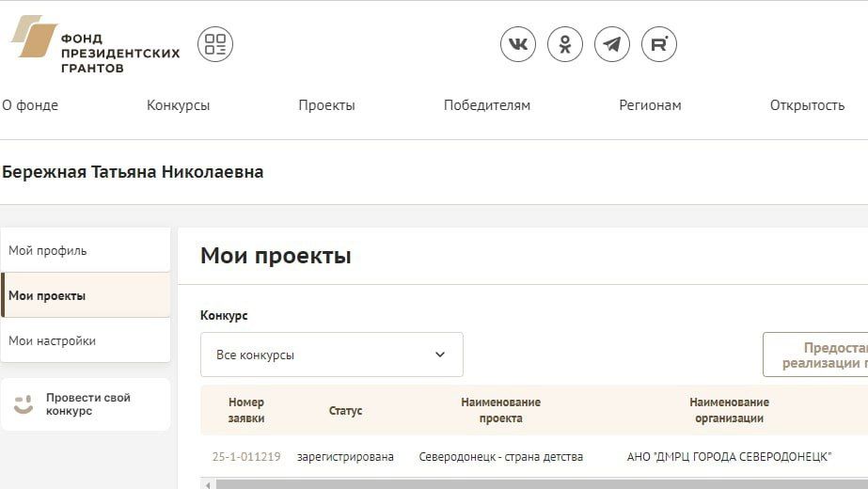Click Провести свой конкурс link
868x489 pixels.
[86, 404]
